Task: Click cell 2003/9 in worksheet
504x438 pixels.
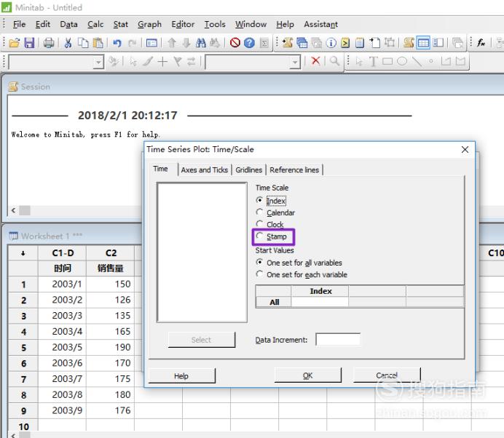Action: [63, 410]
